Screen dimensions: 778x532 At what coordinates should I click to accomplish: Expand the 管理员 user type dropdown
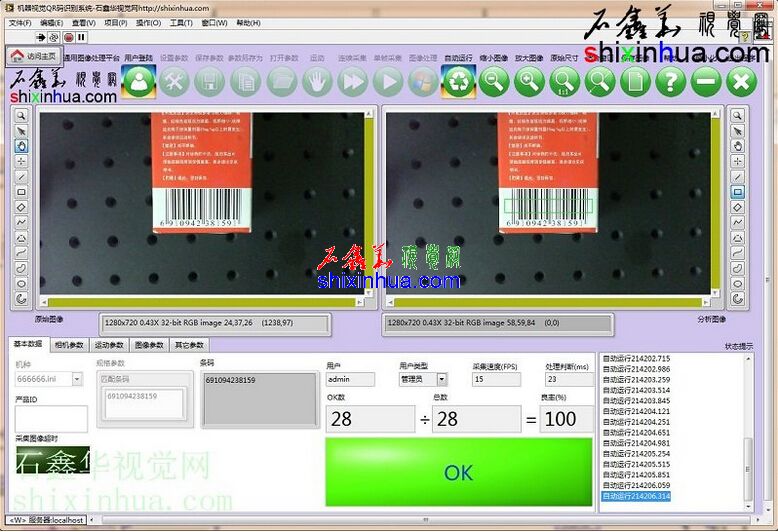[442, 380]
